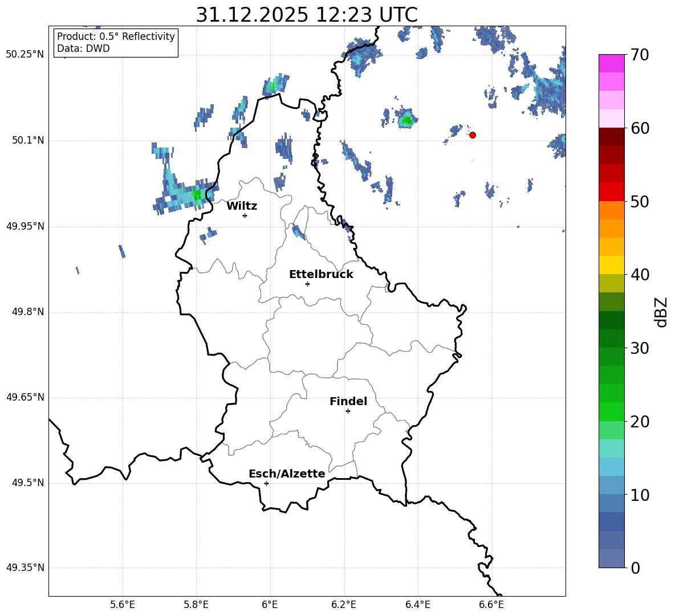Pick the yellow segment at 40 dBZ
This screenshot has width=675, height=616.
coord(612,265)
